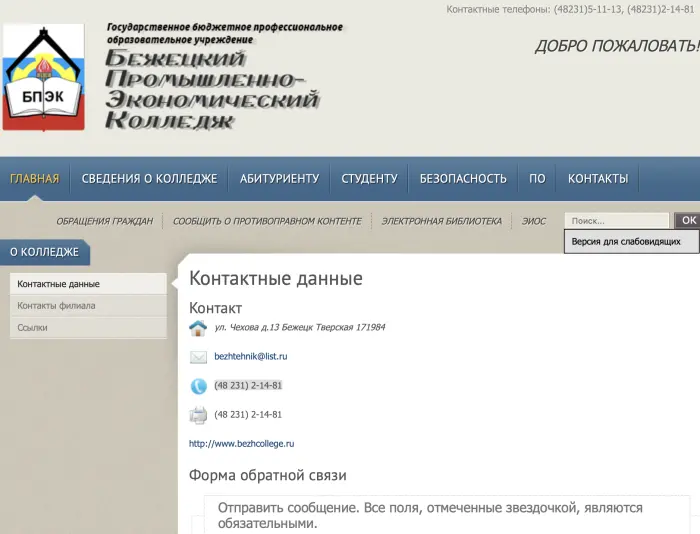The height and width of the screenshot is (534, 700).
Task: Open ЭЛЕКТРОННАЯ БИБЛИОТЕКА link
Action: 441,221
